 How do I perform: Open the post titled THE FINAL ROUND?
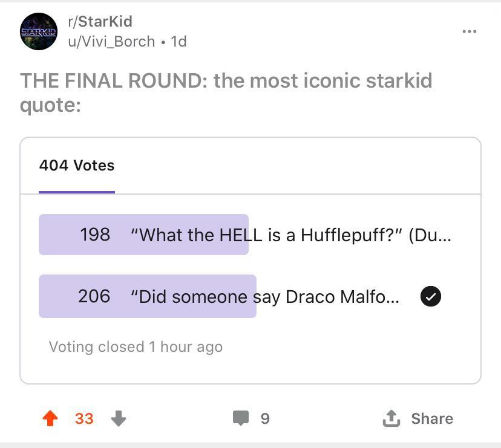[x=226, y=92]
